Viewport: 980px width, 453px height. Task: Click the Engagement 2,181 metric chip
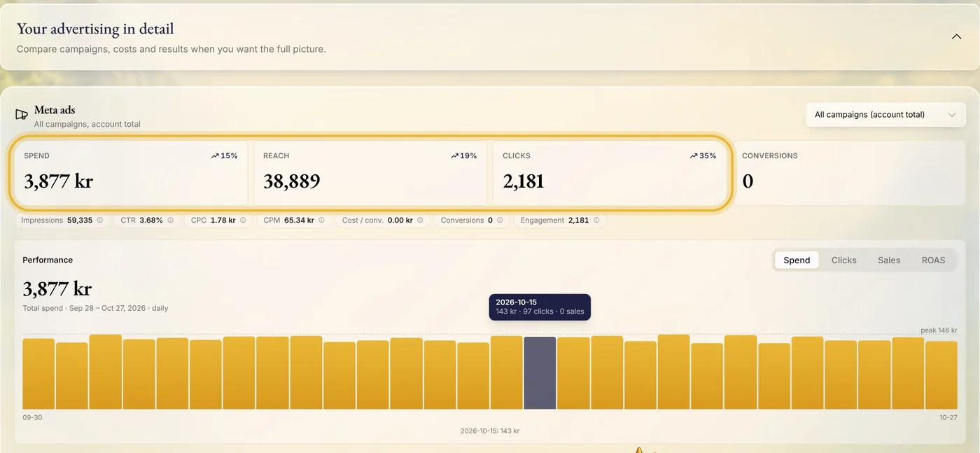560,220
